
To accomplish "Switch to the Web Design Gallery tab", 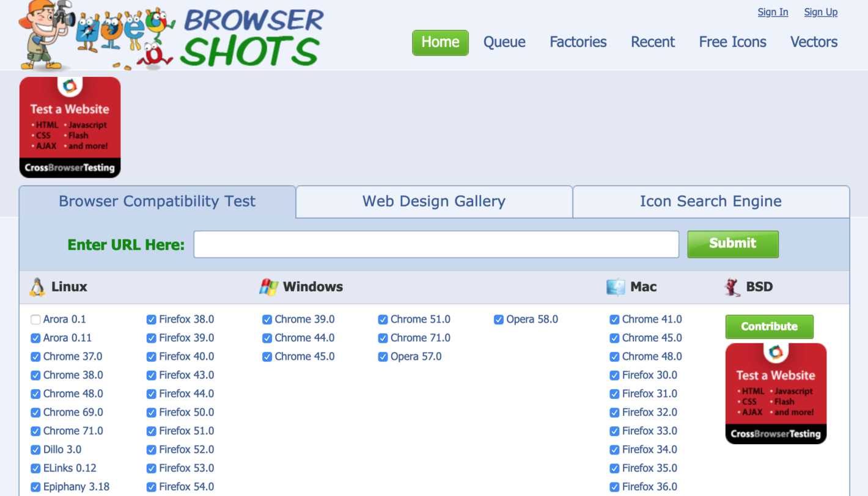I will pyautogui.click(x=434, y=202).
